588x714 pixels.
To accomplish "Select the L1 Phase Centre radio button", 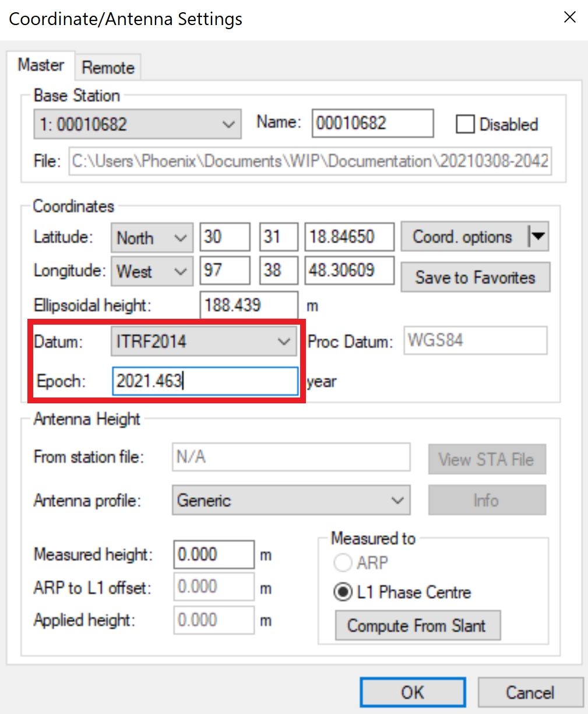I will click(x=343, y=592).
